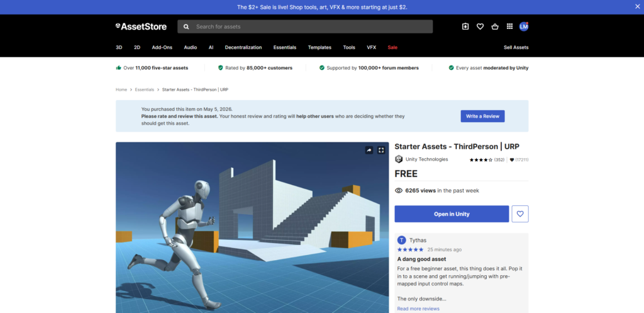Viewport: 644px width, 313px height.
Task: Click the Tythas reviewer name
Action: (418, 240)
